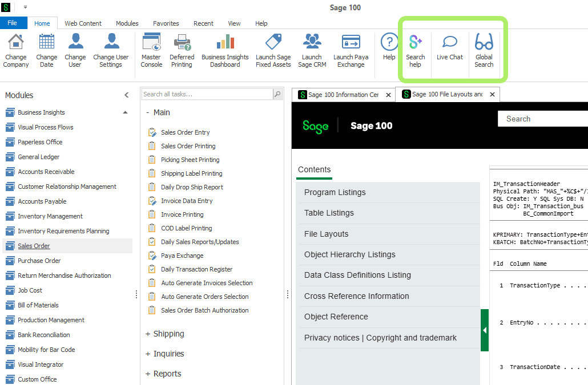Select Bank Reconciliation module

click(x=44, y=335)
